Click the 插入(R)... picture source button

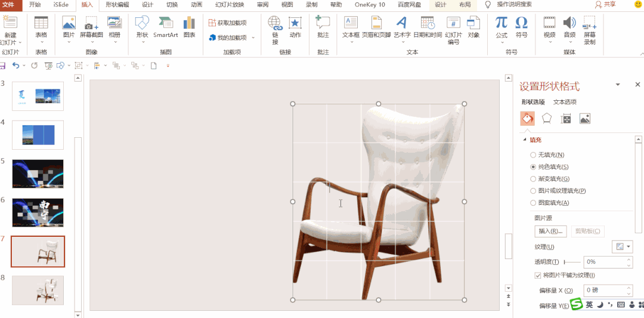(x=550, y=231)
